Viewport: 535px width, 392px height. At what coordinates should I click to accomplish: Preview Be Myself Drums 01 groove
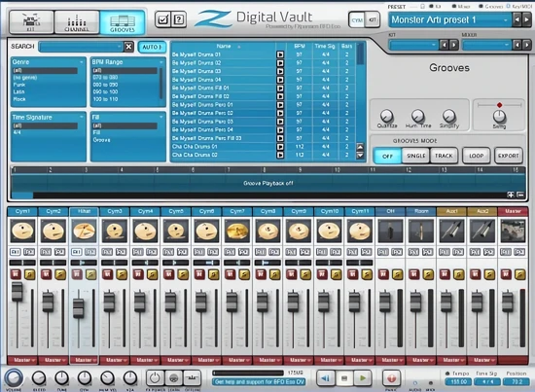click(x=280, y=54)
